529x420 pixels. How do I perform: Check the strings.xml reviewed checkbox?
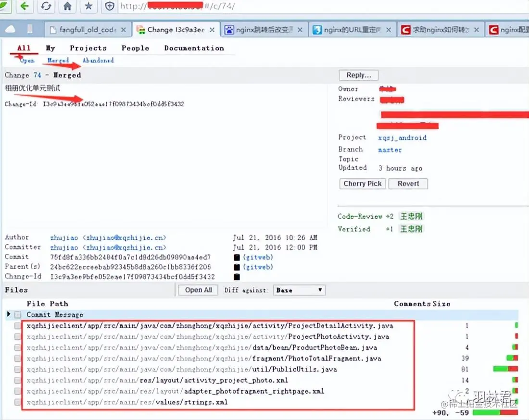pos(18,402)
